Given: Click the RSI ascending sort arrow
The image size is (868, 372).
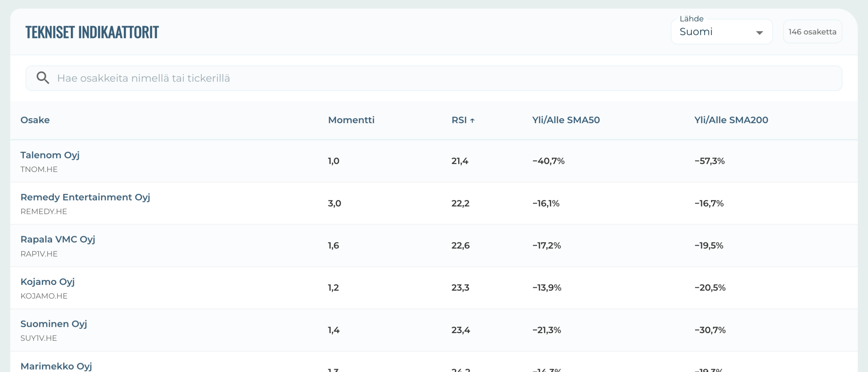Looking at the screenshot, I should click(x=472, y=120).
